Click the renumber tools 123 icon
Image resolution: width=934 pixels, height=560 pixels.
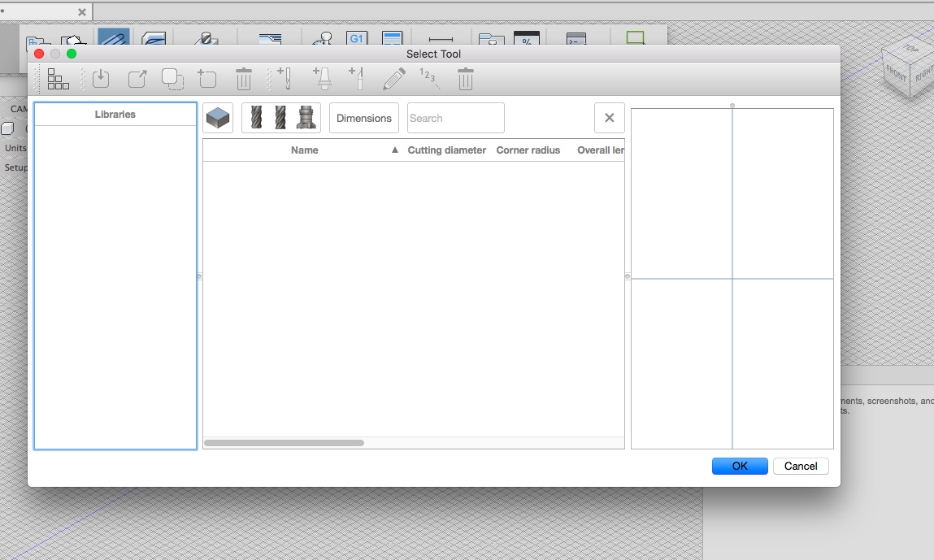pos(429,79)
